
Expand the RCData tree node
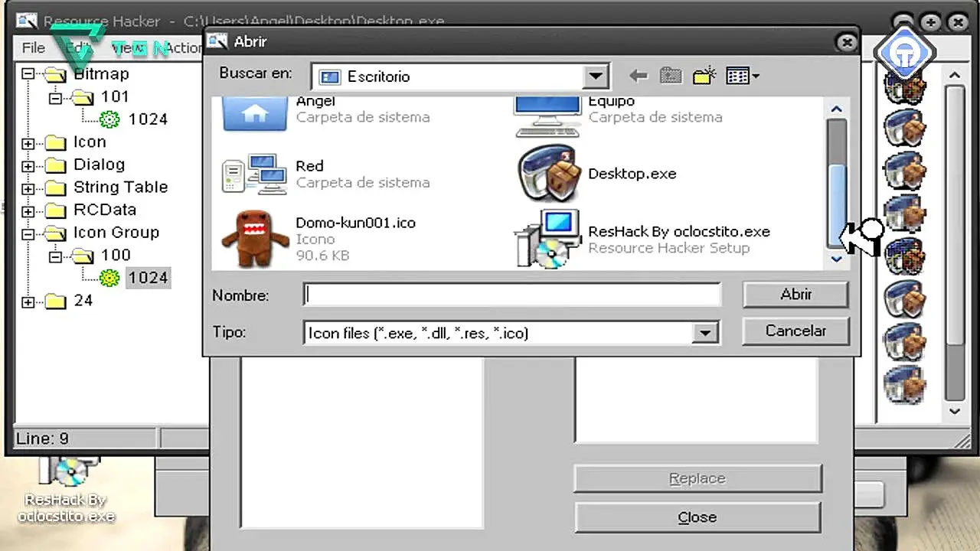click(x=28, y=210)
